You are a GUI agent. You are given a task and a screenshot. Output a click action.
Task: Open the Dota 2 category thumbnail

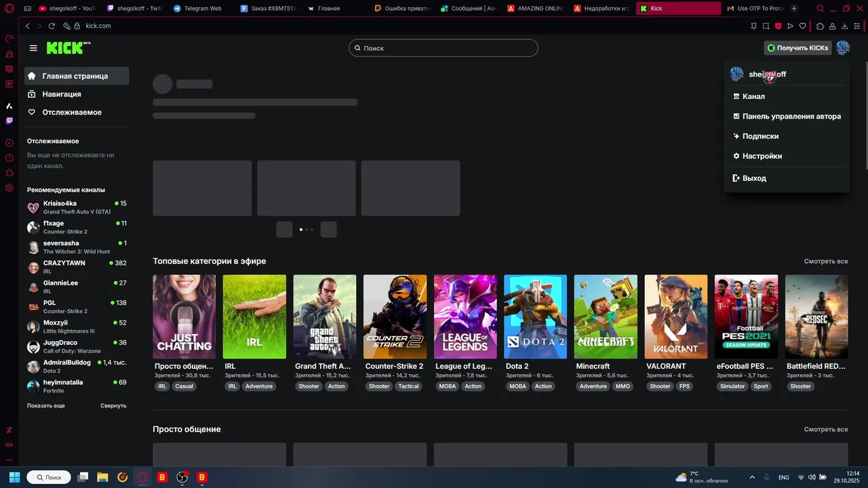535,317
